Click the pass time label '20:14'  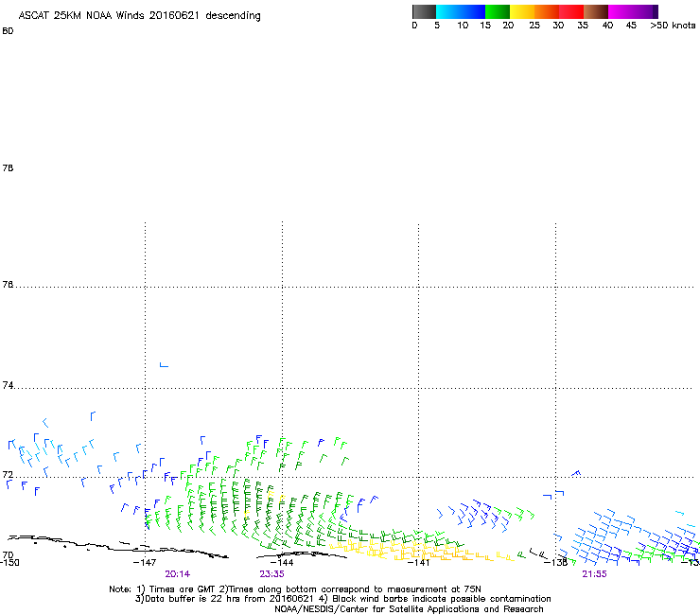[177, 574]
